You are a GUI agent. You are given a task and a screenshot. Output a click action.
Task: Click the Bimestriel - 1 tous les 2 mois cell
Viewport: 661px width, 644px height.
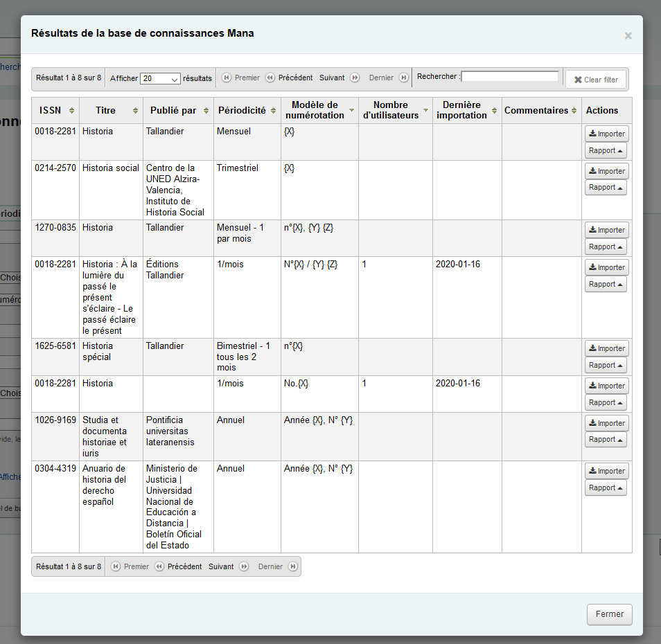247,357
